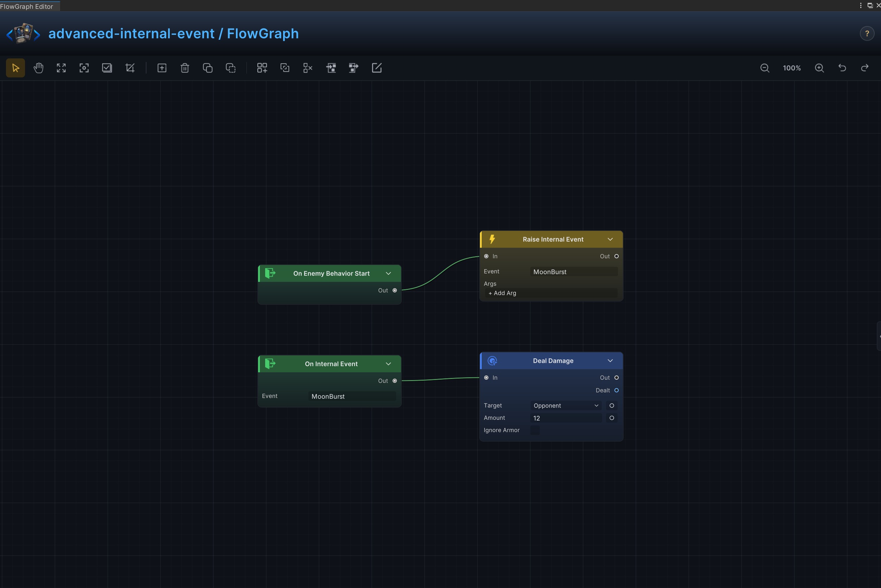Zoom in with the magnifier plus
This screenshot has width=881, height=588.
(819, 68)
